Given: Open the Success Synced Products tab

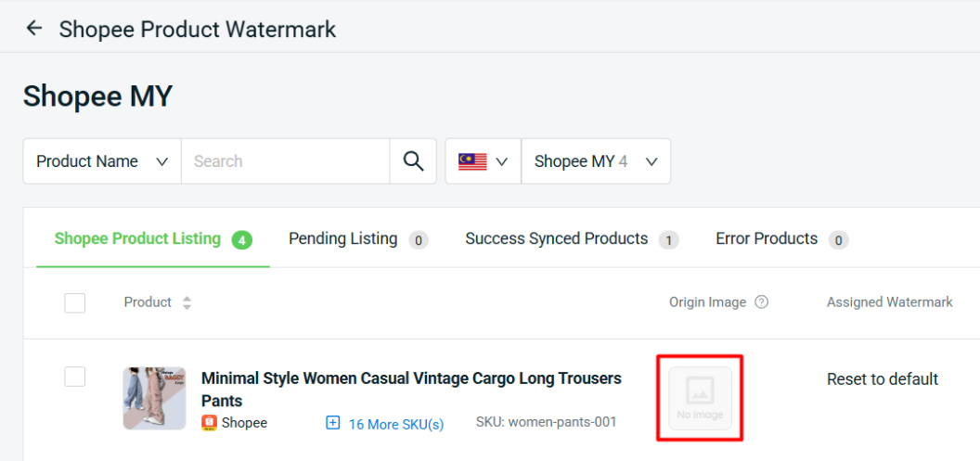Looking at the screenshot, I should (x=572, y=239).
